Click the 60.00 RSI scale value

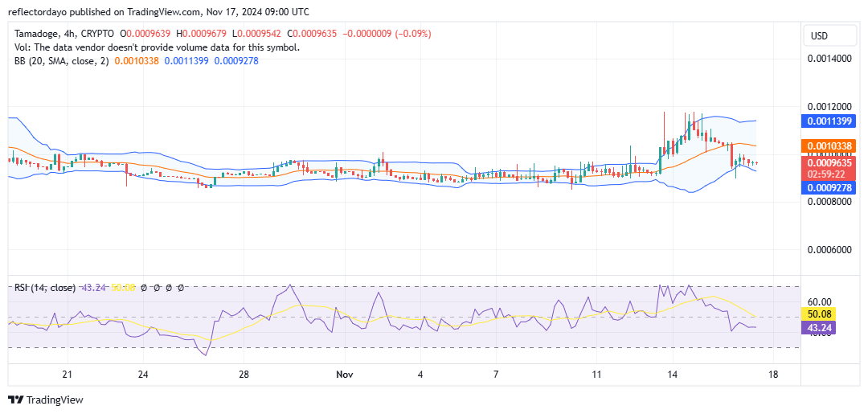coord(820,301)
